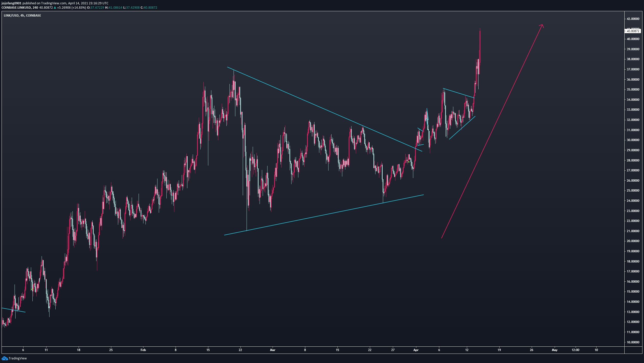Click the 25.00000 price axis label

click(633, 191)
